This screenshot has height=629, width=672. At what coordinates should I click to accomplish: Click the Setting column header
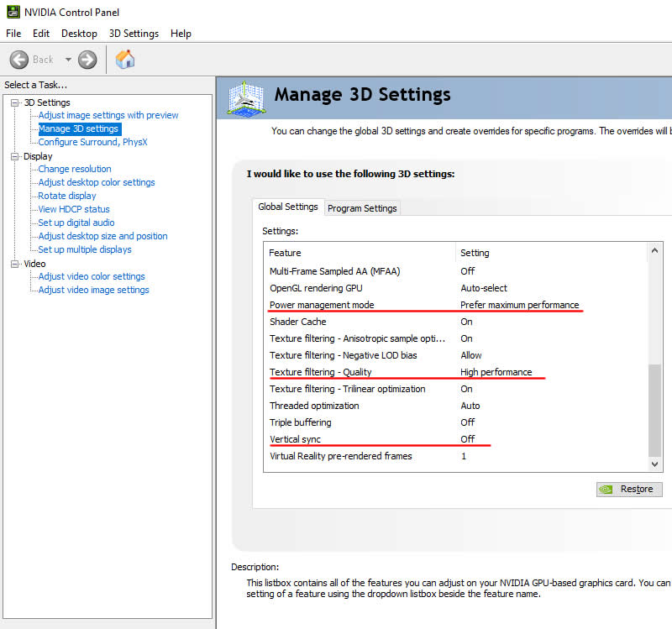552,253
